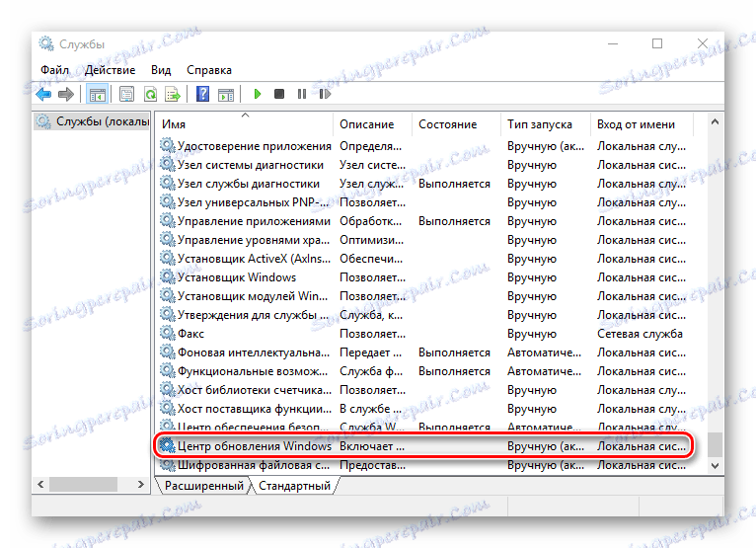The height and width of the screenshot is (548, 756).
Task: Select the Узел универсальных PNP service name
Action: pyautogui.click(x=253, y=202)
